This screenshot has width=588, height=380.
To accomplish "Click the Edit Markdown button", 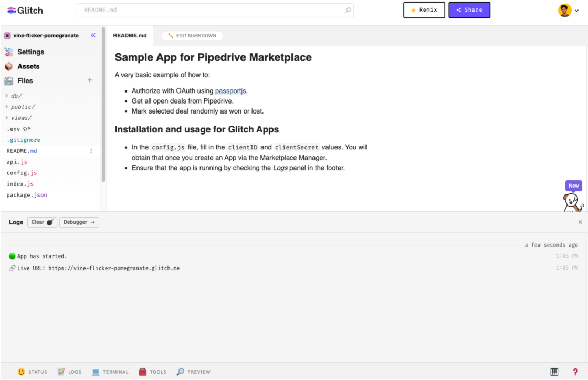I will coord(192,36).
